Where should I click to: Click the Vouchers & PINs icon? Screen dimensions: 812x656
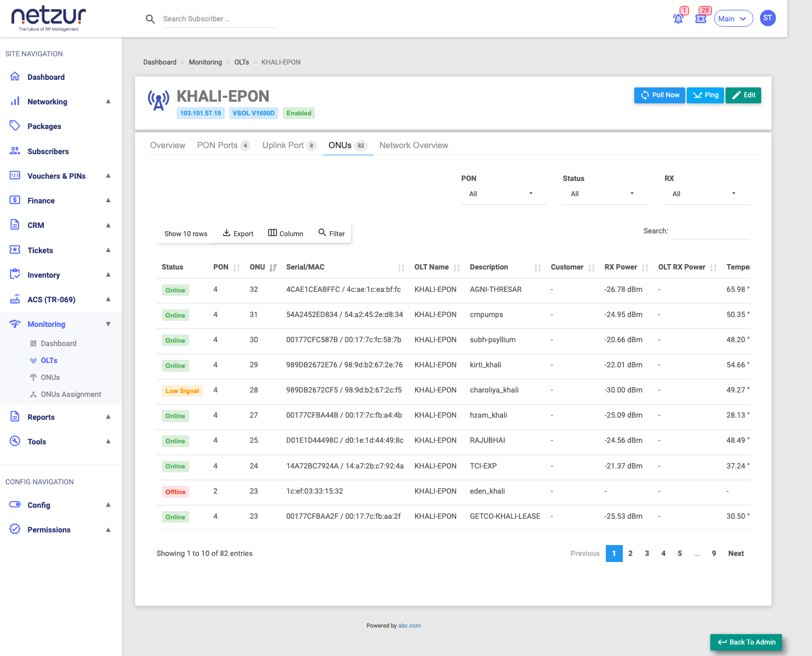[x=15, y=175]
